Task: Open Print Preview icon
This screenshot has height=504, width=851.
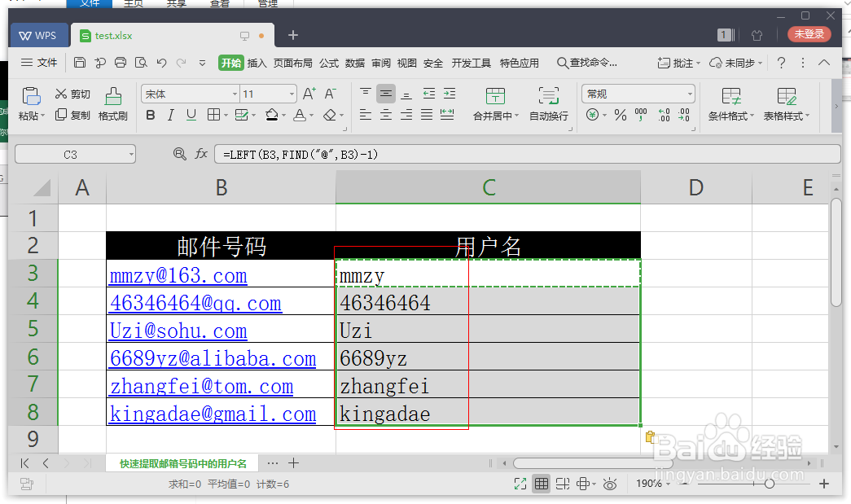Action: 141,63
